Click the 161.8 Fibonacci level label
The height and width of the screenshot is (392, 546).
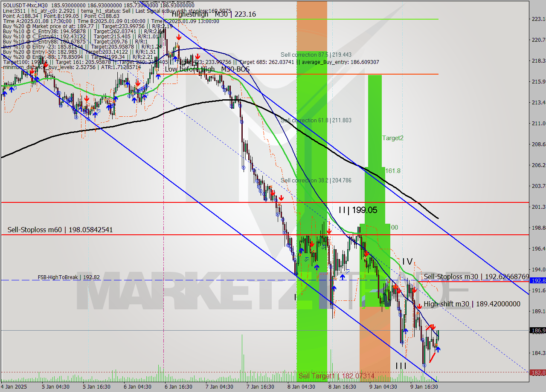(x=393, y=170)
